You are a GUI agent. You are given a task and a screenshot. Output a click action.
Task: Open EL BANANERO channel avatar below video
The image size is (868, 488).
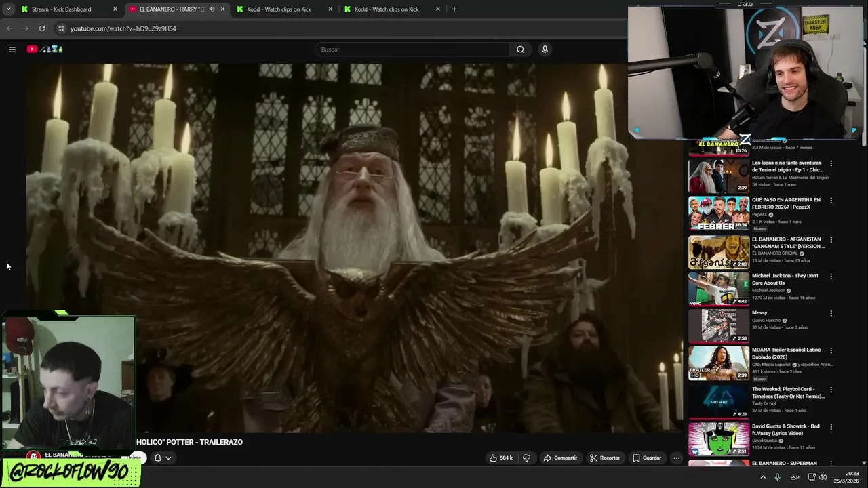[33, 456]
